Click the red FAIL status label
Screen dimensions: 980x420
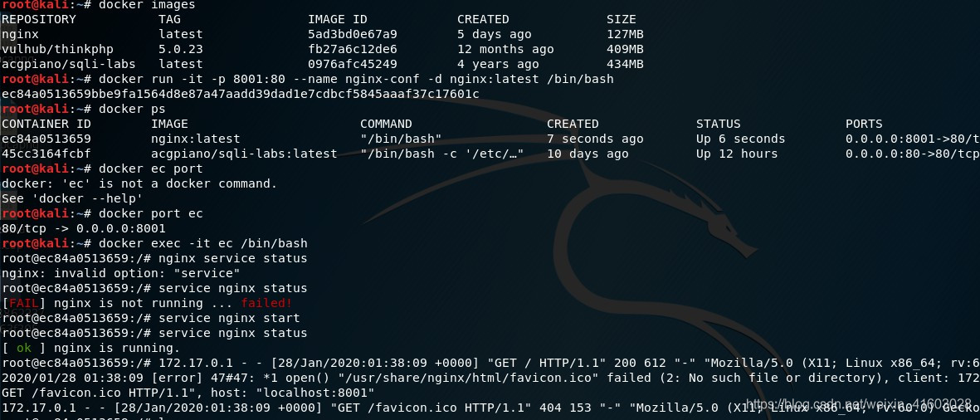click(x=24, y=304)
